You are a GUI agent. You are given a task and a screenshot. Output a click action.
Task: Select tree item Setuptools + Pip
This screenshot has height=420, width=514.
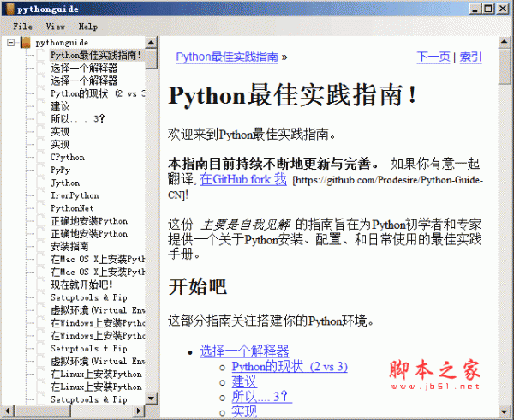88,349
